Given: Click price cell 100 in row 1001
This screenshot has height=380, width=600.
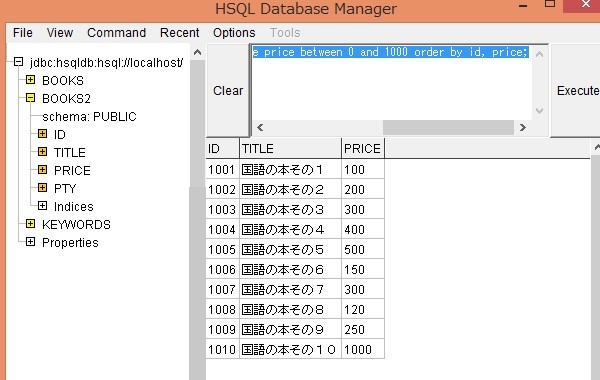Looking at the screenshot, I should point(363,170).
